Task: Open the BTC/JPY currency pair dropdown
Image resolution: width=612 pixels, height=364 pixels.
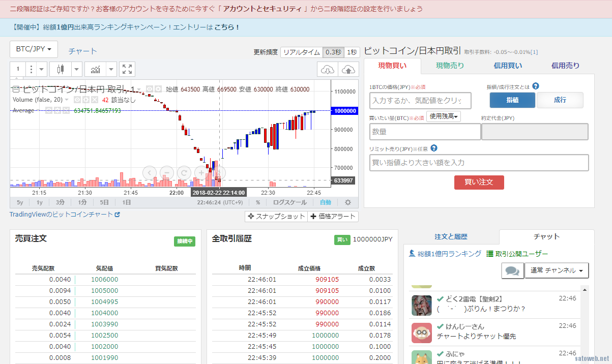Action: [34, 49]
